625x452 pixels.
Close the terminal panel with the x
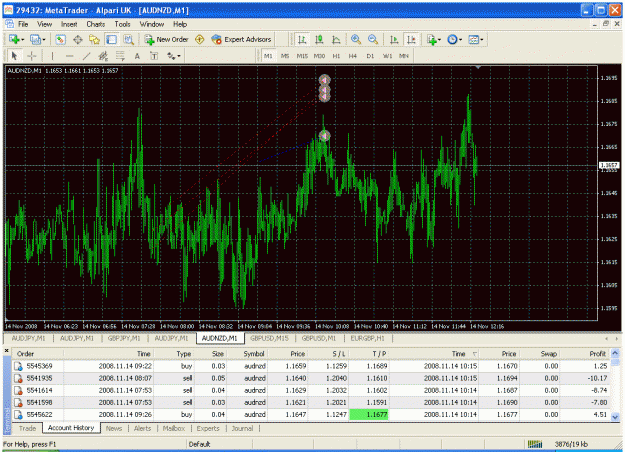pos(7,350)
